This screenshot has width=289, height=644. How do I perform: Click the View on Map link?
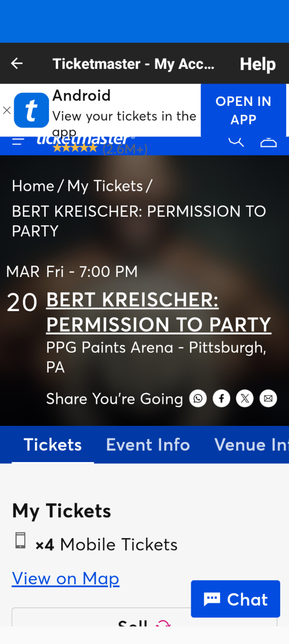coord(65,578)
